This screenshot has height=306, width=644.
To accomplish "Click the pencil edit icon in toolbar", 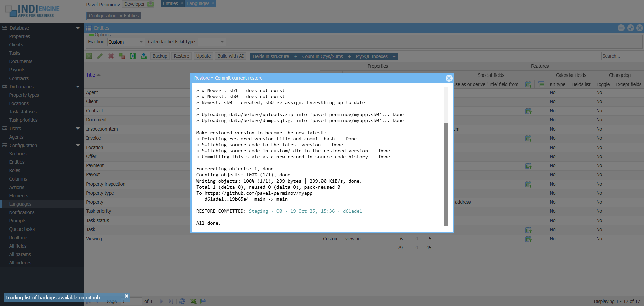I will coord(100,56).
